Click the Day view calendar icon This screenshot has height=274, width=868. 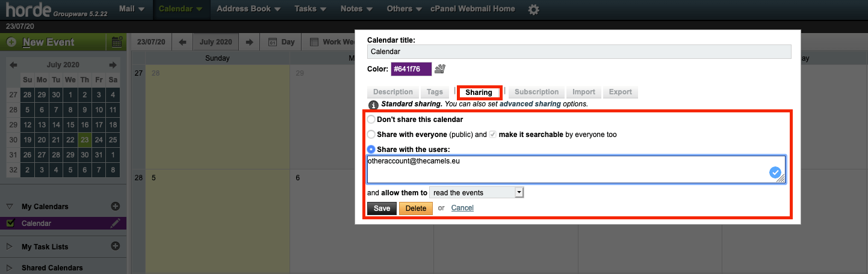click(272, 43)
